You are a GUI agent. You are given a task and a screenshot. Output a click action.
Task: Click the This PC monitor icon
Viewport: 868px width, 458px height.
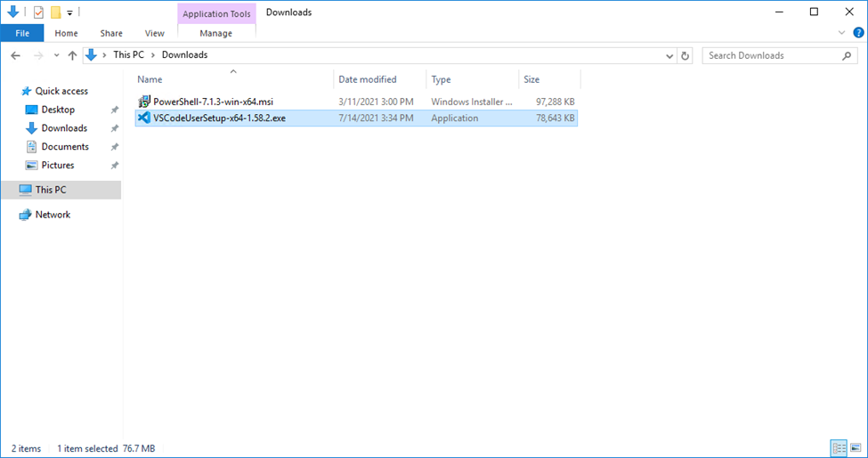tap(25, 190)
